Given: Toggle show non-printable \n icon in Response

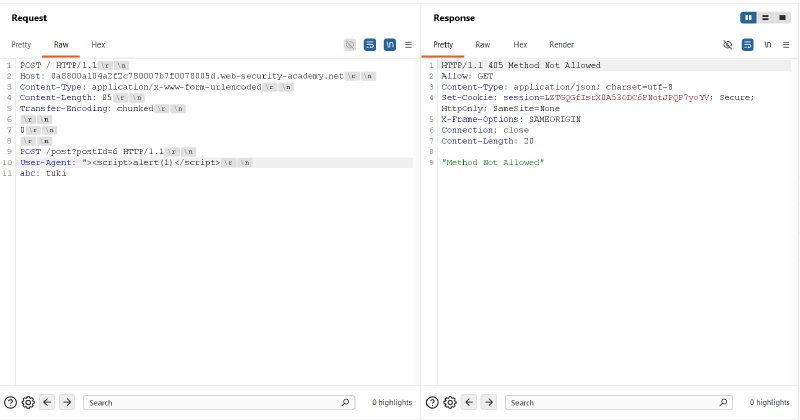Looking at the screenshot, I should point(767,45).
